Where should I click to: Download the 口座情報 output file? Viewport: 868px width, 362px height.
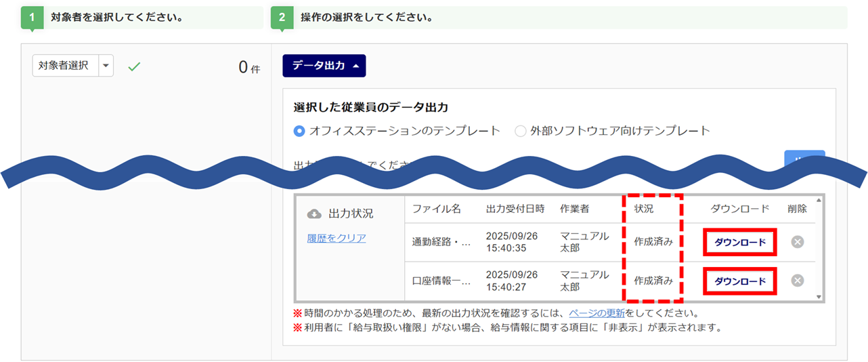coord(740,281)
